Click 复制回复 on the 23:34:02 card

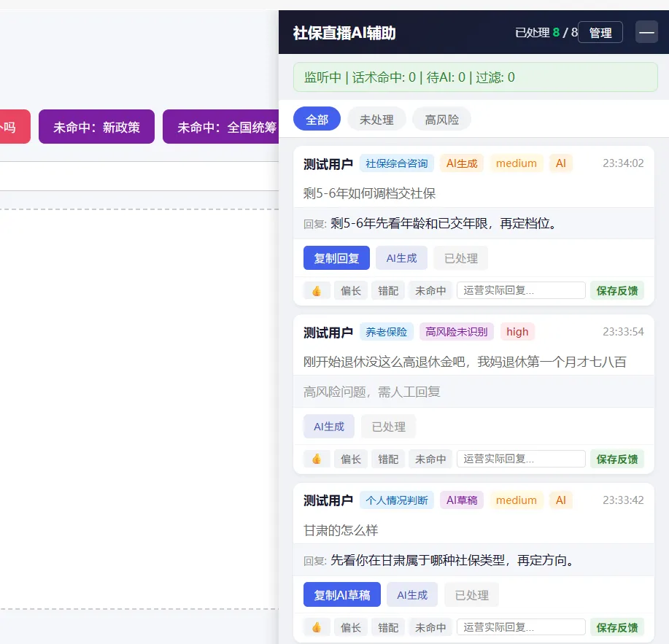pyautogui.click(x=336, y=258)
